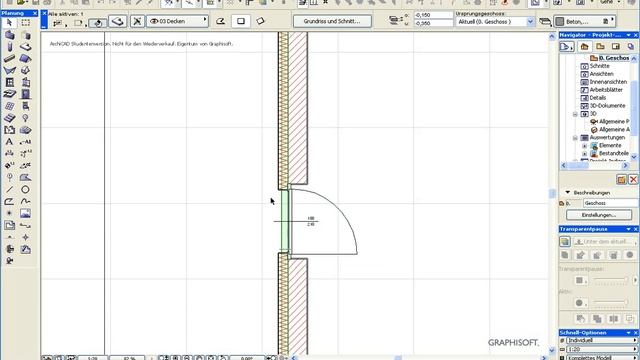Select polygonal slab geometry method
Screen dimensions: 640x360
click(x=221, y=21)
